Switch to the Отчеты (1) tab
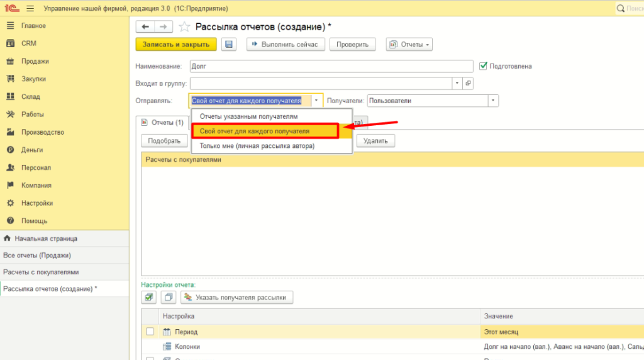 pyautogui.click(x=163, y=123)
